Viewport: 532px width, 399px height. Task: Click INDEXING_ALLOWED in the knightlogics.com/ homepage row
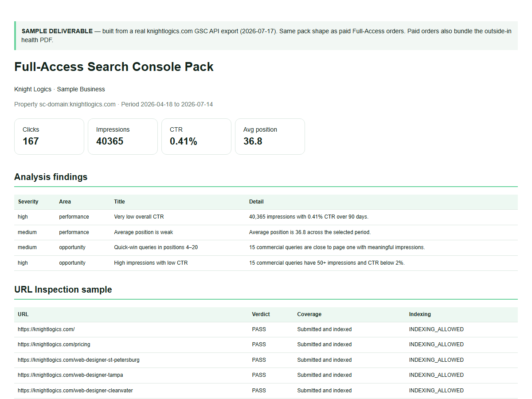[x=436, y=329]
